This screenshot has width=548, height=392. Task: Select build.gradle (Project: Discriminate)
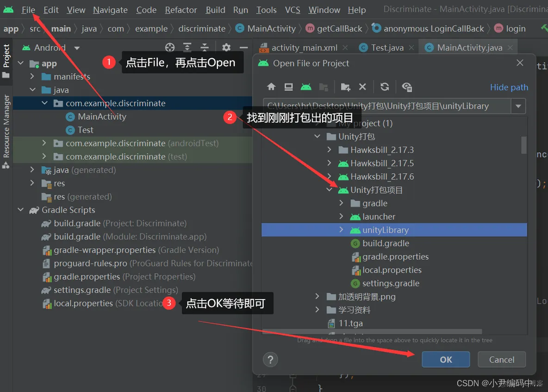point(120,223)
